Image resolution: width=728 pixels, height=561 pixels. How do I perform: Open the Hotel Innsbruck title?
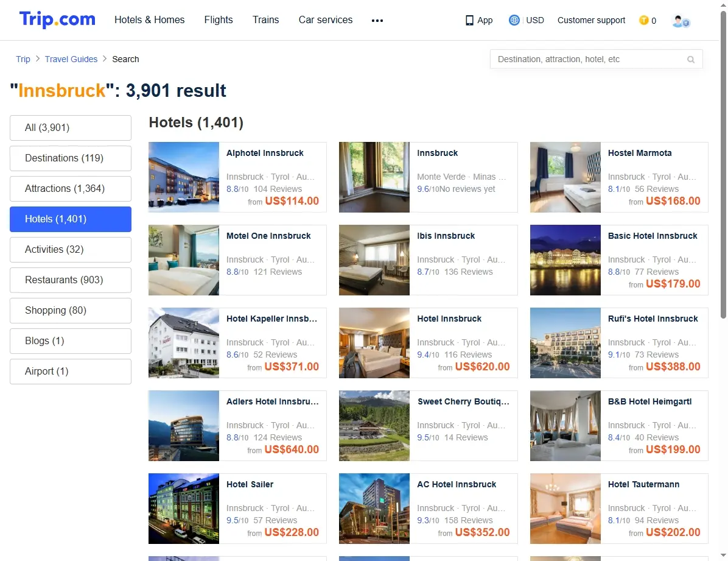point(449,319)
